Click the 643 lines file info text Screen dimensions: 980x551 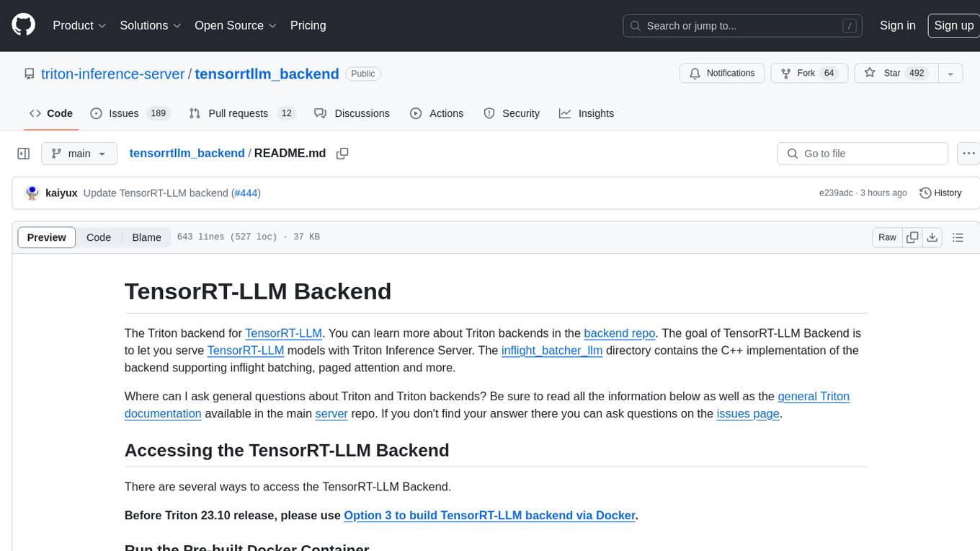249,237
